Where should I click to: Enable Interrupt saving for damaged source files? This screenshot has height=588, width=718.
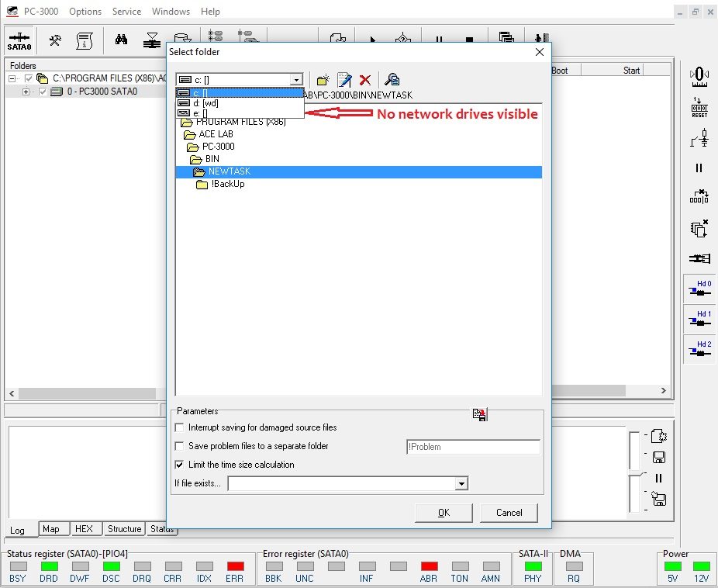coord(180,427)
